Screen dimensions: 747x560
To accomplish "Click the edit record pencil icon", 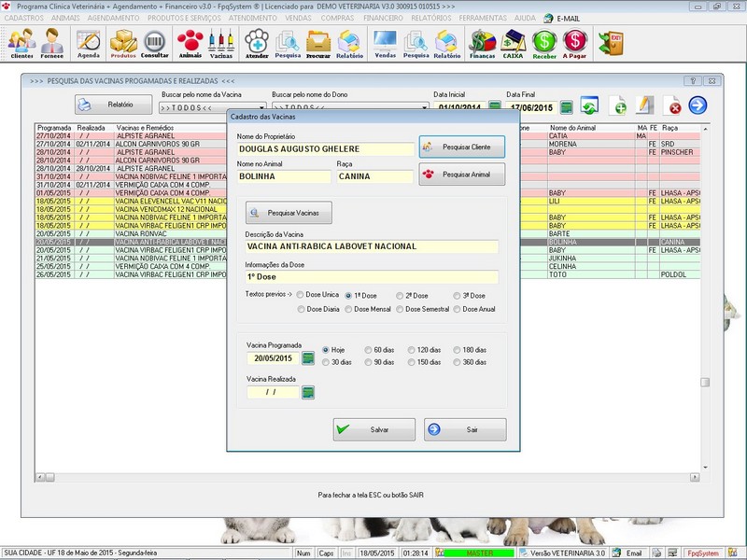I will click(644, 105).
